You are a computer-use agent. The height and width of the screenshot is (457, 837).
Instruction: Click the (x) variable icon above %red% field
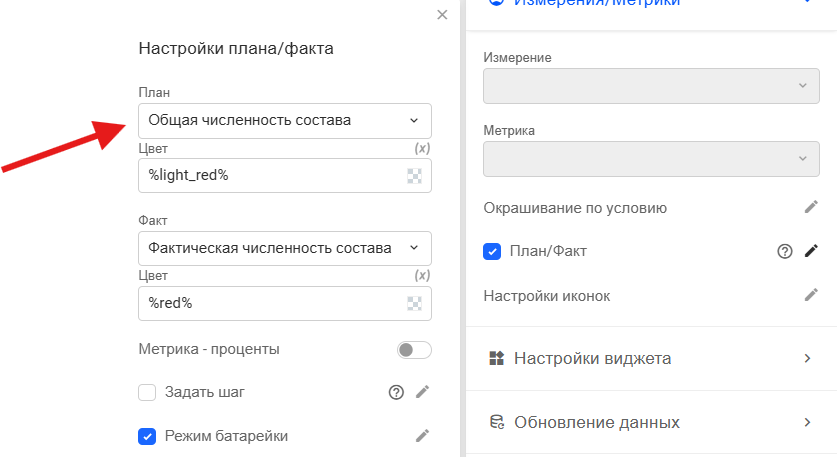tap(422, 275)
